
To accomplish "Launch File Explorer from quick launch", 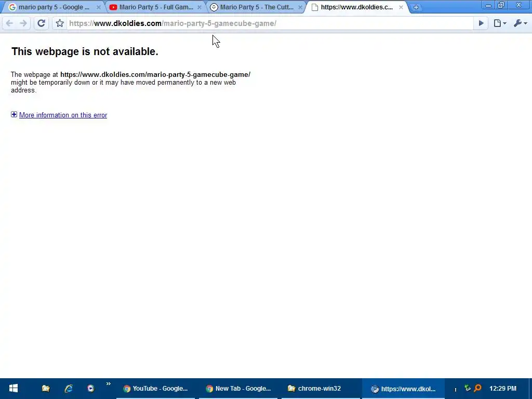I will tap(46, 389).
